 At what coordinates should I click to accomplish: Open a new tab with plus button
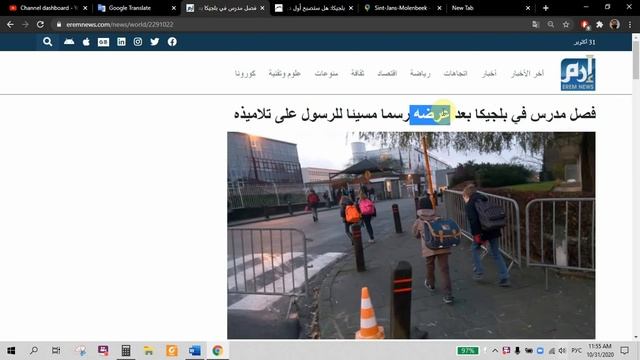pos(545,8)
